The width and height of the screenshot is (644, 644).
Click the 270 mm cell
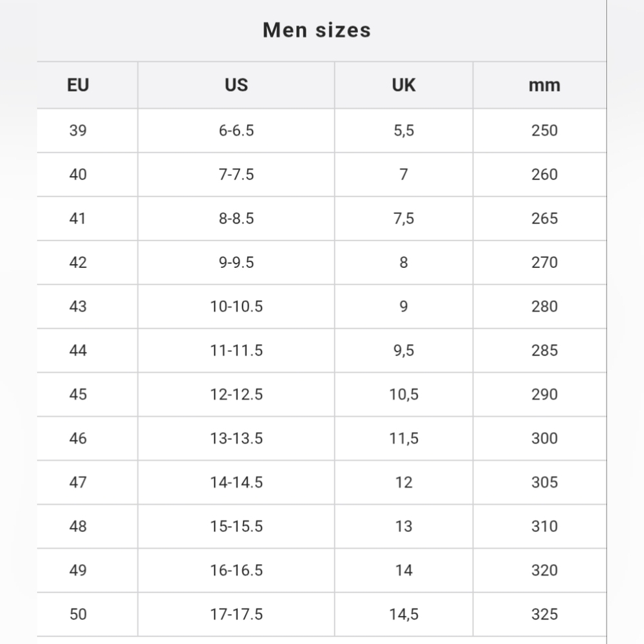point(544,263)
